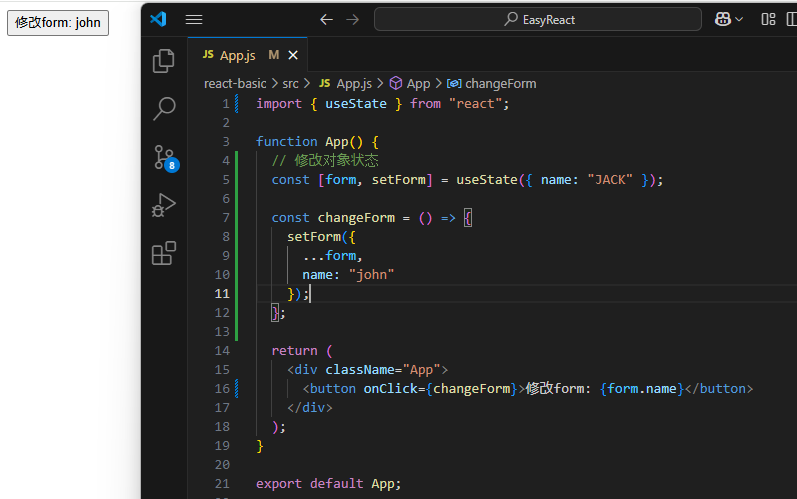
Task: Open the Search view in activity bar
Action: tap(163, 109)
